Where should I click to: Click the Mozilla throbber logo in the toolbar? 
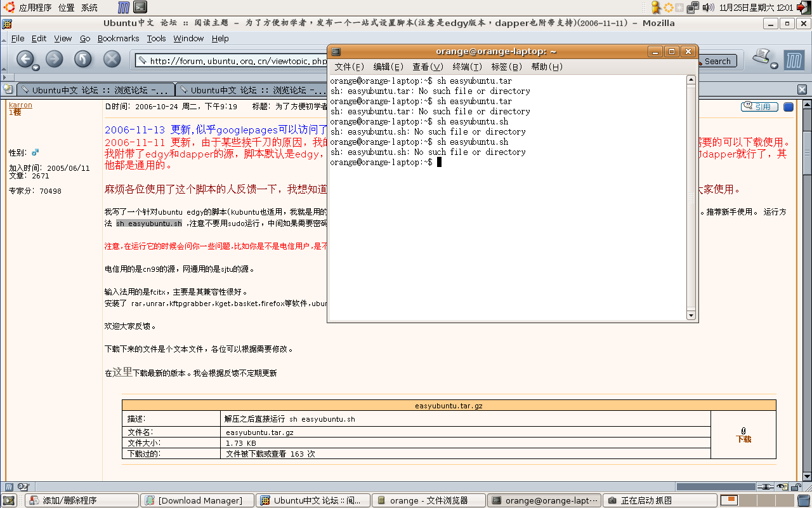pyautogui.click(x=794, y=61)
